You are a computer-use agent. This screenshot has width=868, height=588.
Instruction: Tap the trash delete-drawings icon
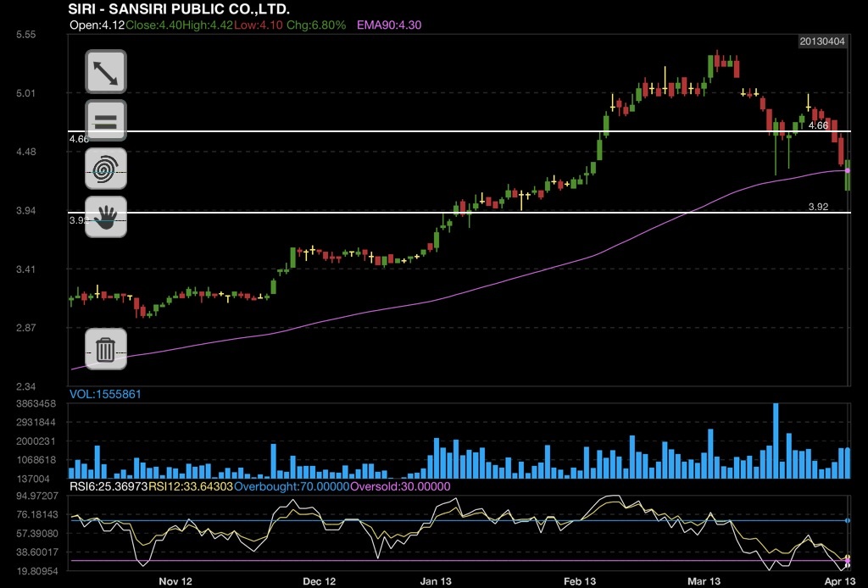click(106, 349)
